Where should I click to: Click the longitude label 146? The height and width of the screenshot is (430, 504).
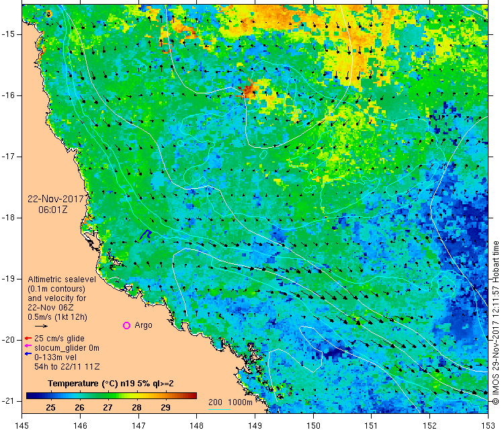coord(80,425)
